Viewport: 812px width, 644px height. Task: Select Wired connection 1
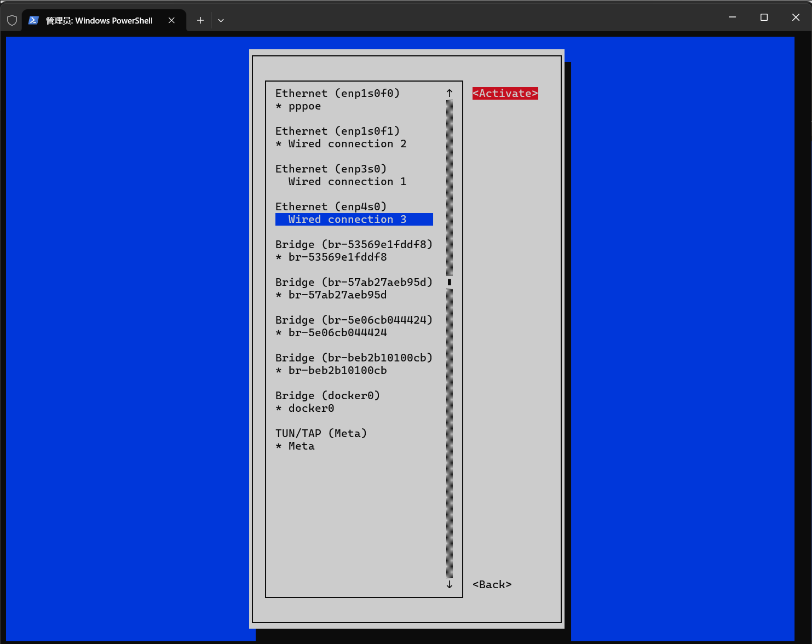tap(347, 182)
